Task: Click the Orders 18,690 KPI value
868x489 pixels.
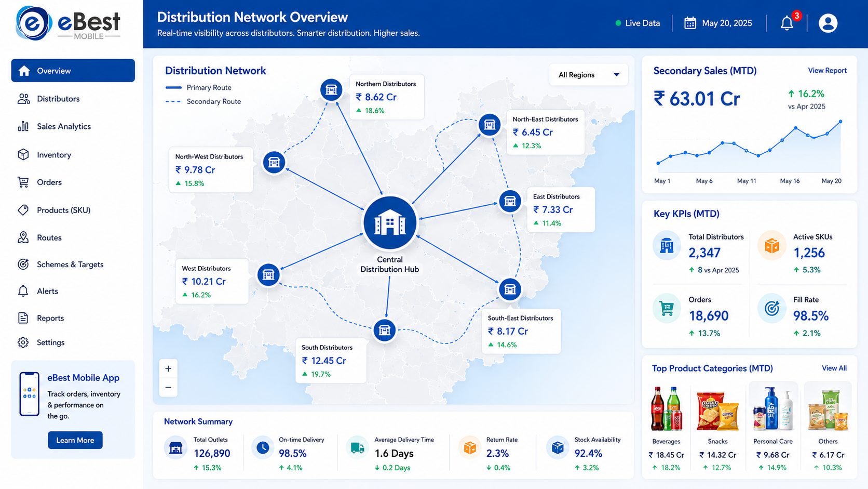Action: tap(709, 315)
